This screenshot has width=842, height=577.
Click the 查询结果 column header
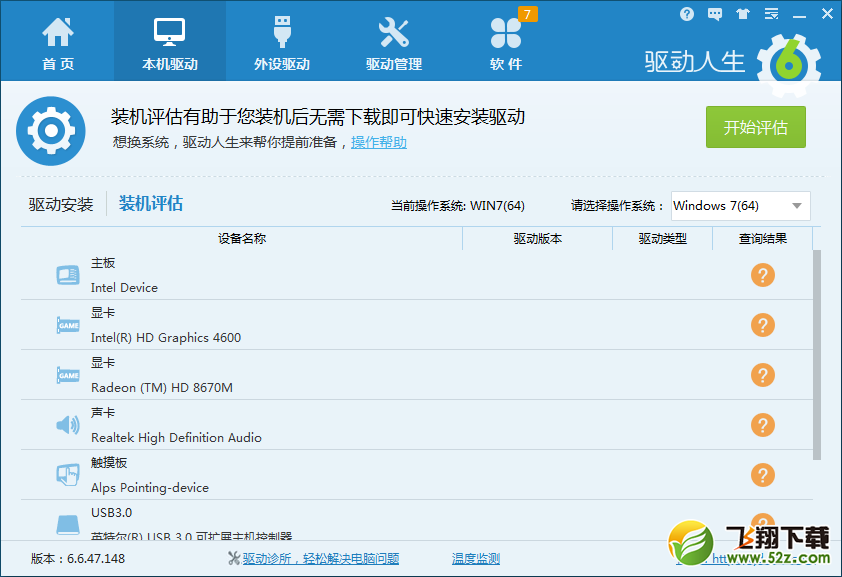pyautogui.click(x=763, y=238)
